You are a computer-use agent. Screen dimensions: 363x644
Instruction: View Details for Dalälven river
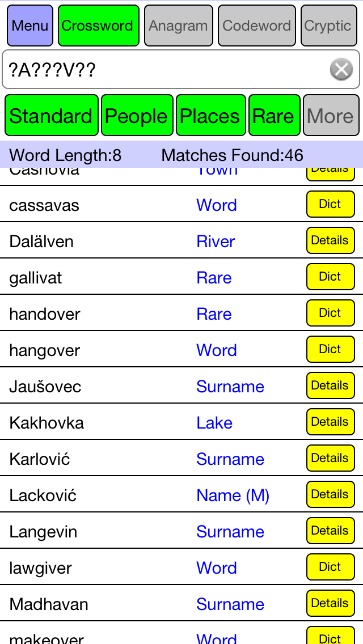click(330, 240)
